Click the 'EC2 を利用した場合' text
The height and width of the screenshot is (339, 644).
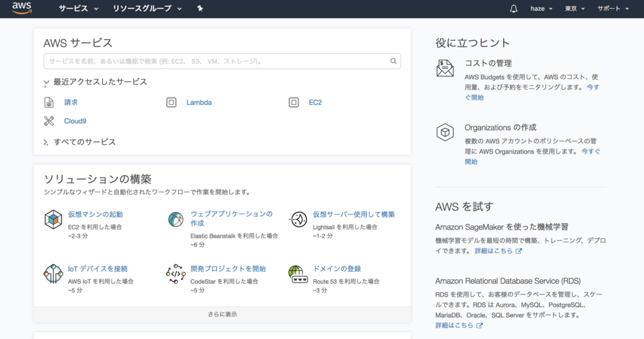click(95, 227)
